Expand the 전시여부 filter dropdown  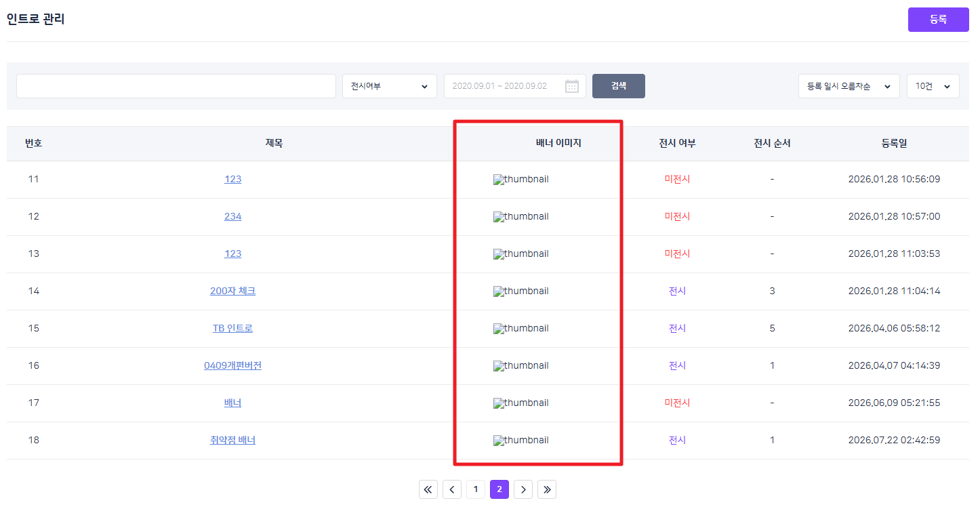pos(390,86)
